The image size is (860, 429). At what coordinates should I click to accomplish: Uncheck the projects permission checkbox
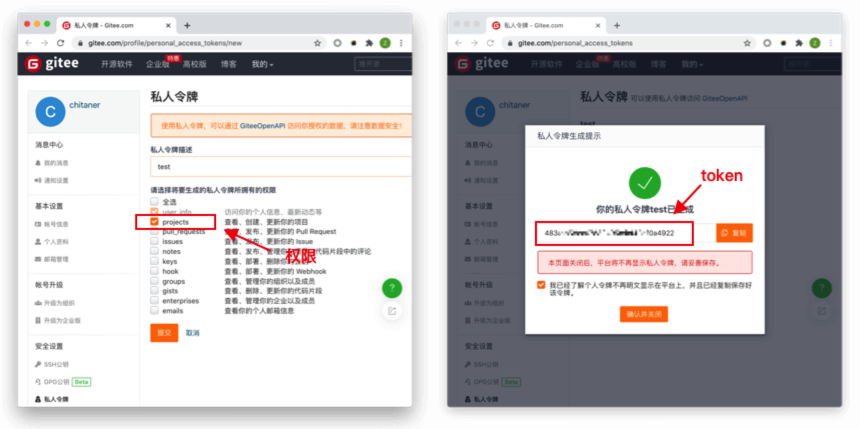coord(154,222)
